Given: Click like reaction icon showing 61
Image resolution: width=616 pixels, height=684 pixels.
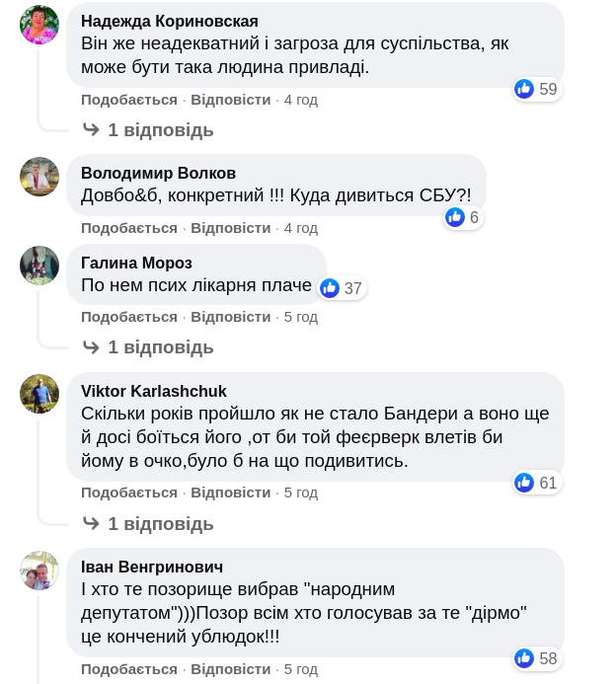Looking at the screenshot, I should (x=524, y=483).
